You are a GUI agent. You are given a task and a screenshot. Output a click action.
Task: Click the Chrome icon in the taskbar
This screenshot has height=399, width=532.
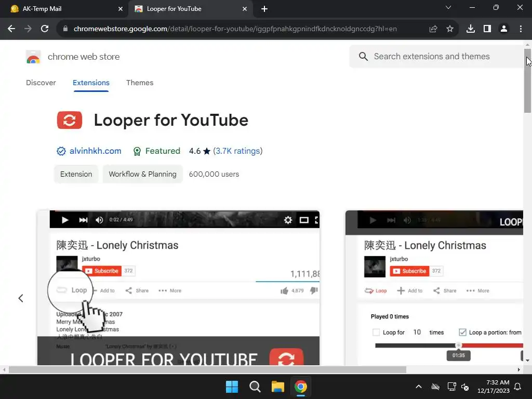click(301, 387)
